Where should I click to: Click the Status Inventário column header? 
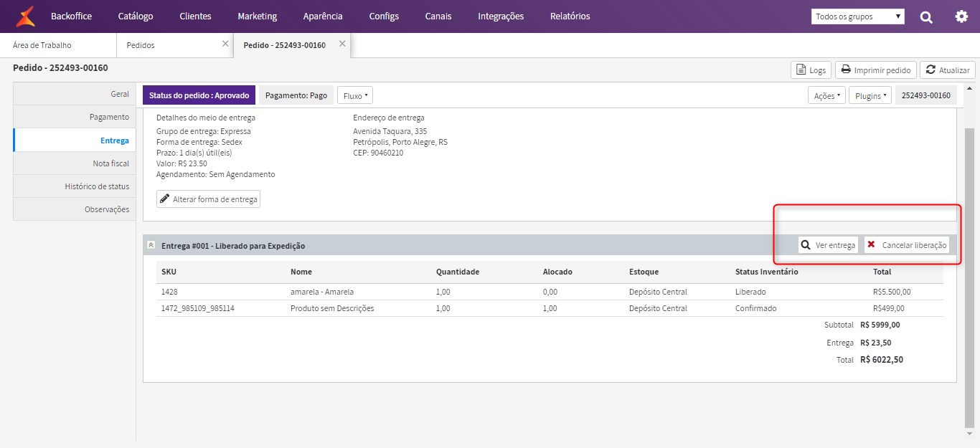click(x=766, y=272)
